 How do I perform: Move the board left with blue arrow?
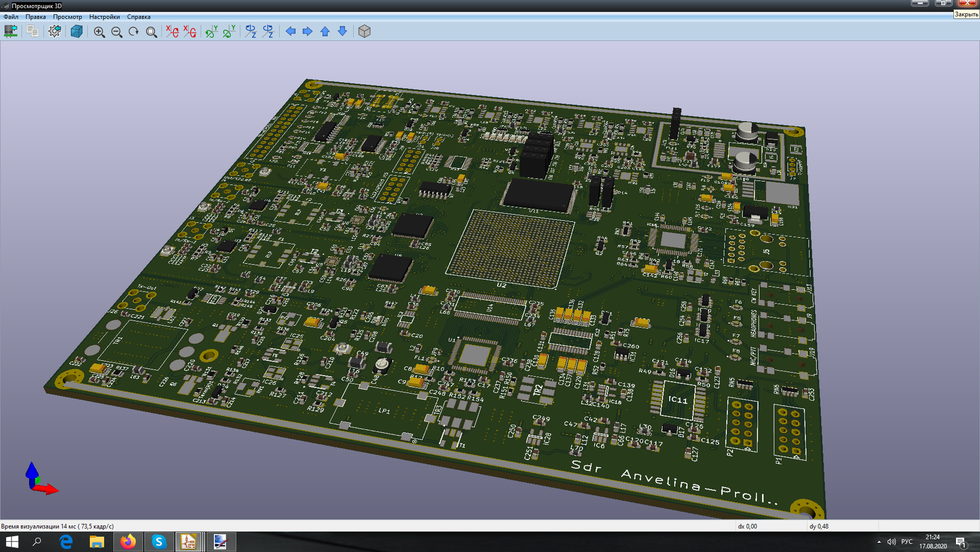pyautogui.click(x=291, y=31)
